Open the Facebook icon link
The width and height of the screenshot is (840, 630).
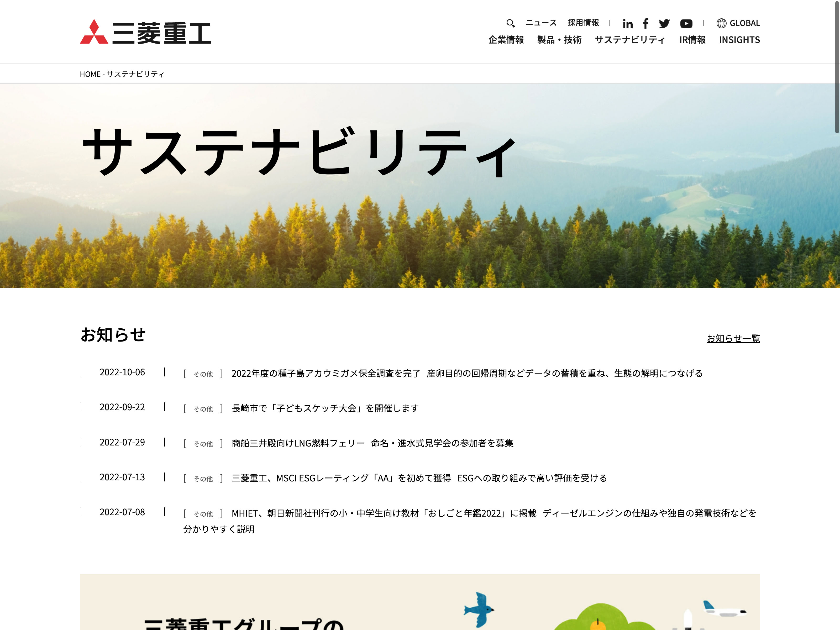(645, 23)
